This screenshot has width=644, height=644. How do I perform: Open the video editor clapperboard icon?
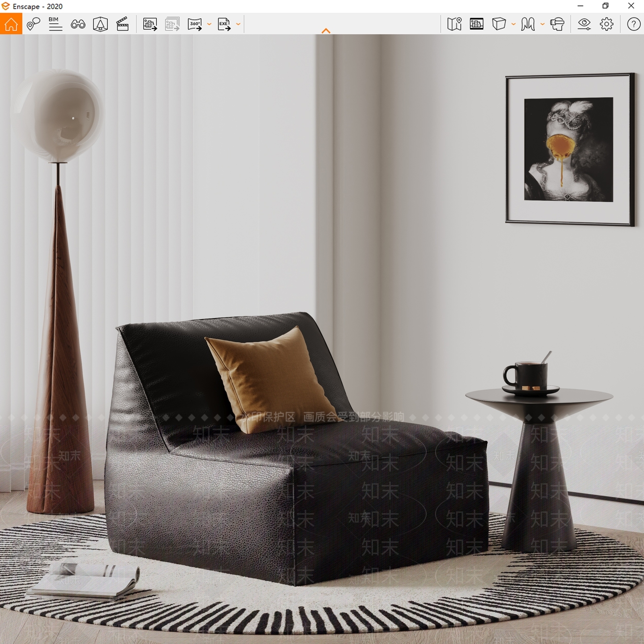coord(122,24)
